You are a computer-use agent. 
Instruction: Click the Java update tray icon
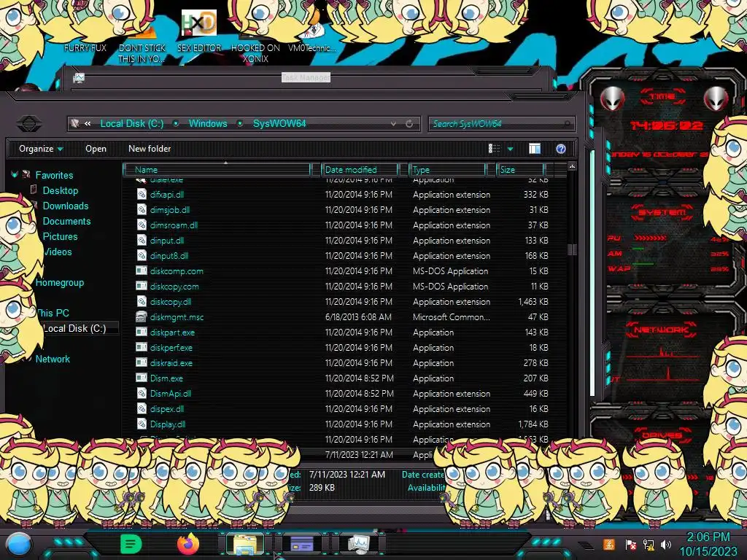(x=609, y=544)
